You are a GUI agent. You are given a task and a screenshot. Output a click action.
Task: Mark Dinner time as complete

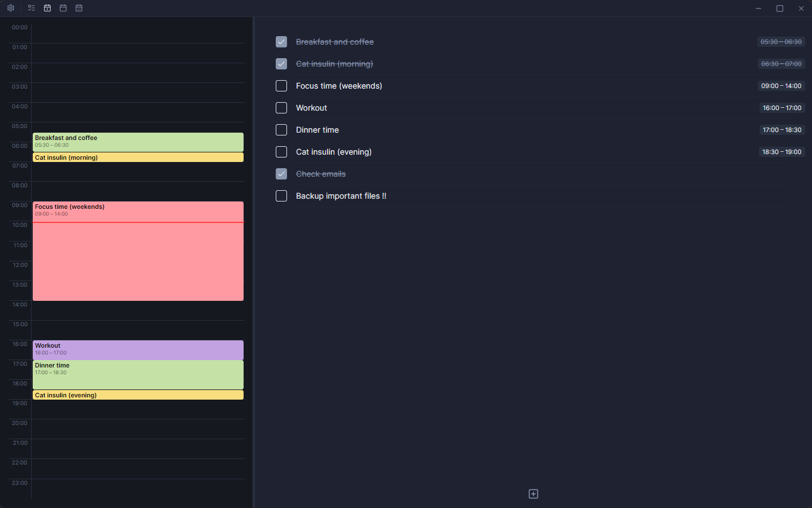point(281,130)
